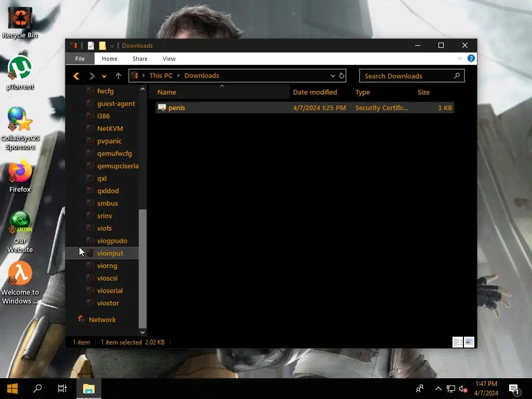Image resolution: width=532 pixels, height=399 pixels.
Task: Open Task View on the taskbar
Action: click(x=62, y=389)
